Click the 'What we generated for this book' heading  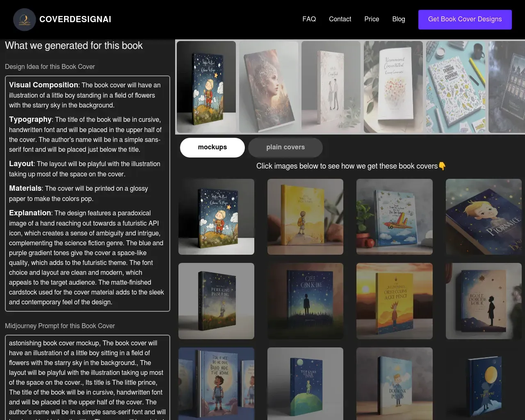point(74,46)
